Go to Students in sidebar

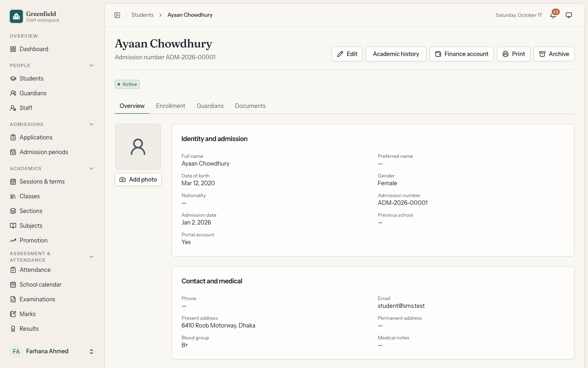pyautogui.click(x=52, y=79)
